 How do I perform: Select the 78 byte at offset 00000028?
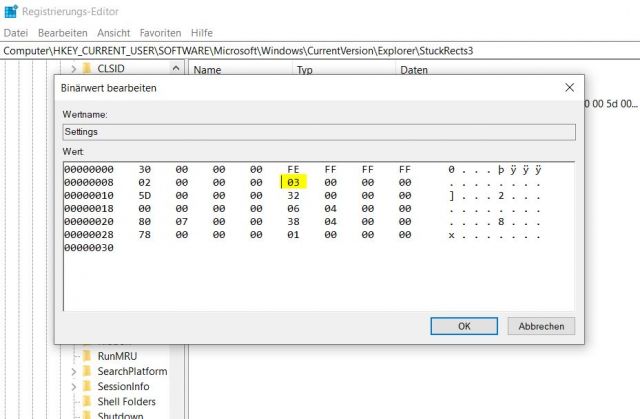[144, 235]
